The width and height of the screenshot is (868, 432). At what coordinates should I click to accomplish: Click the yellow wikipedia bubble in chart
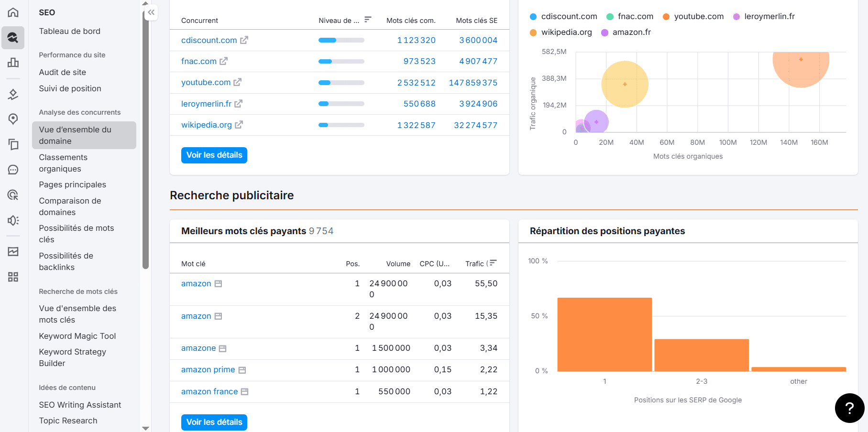click(x=625, y=84)
